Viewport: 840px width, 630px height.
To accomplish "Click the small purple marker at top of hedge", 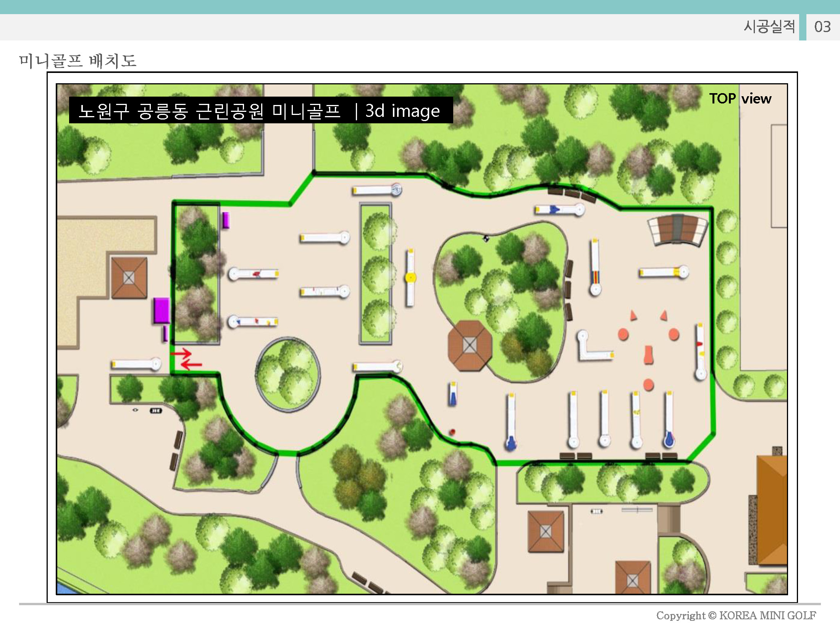I will (226, 220).
